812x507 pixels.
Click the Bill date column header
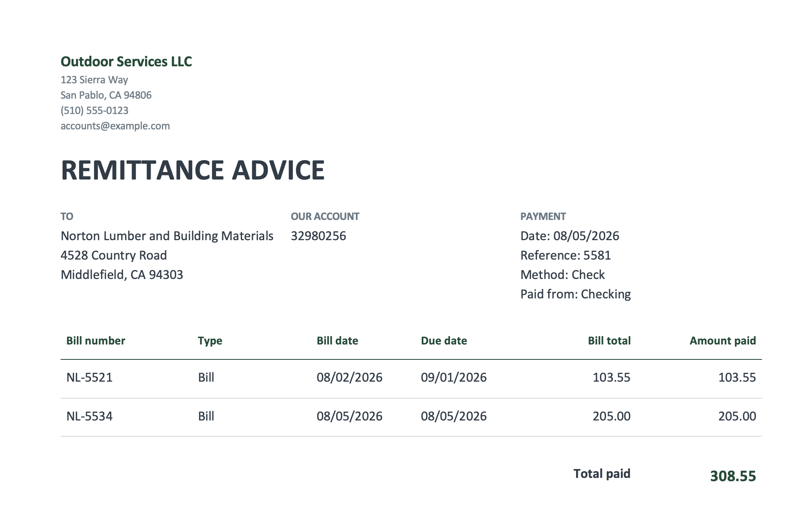point(337,340)
